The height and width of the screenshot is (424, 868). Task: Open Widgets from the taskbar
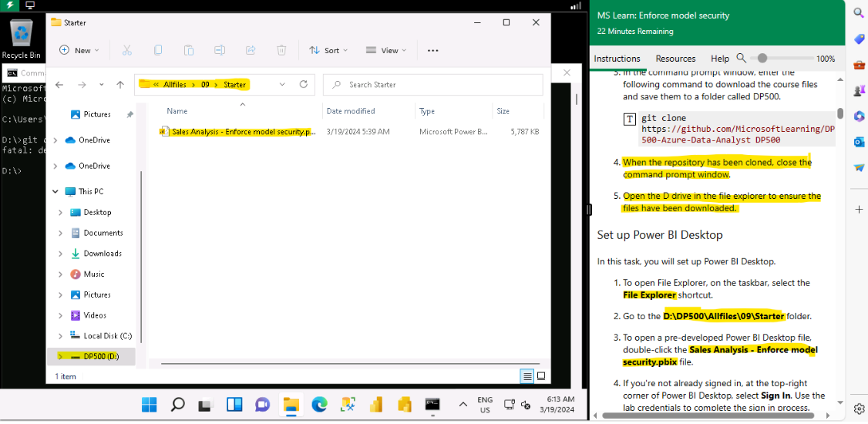234,405
